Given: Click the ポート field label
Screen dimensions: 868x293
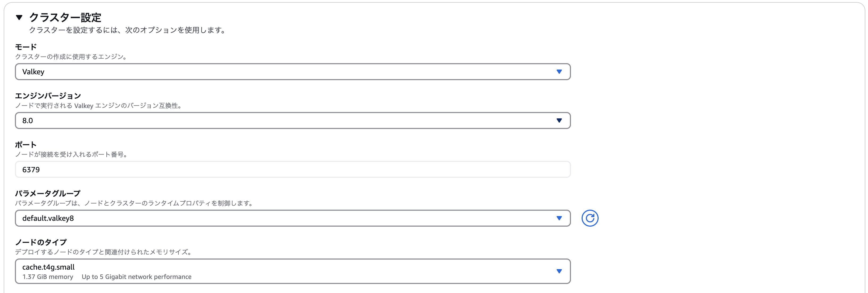Looking at the screenshot, I should coord(26,145).
